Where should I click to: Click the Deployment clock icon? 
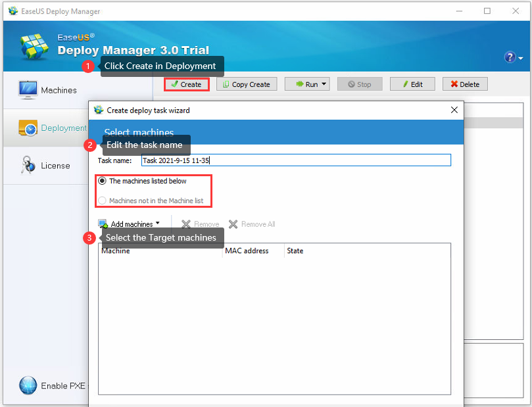click(x=28, y=128)
